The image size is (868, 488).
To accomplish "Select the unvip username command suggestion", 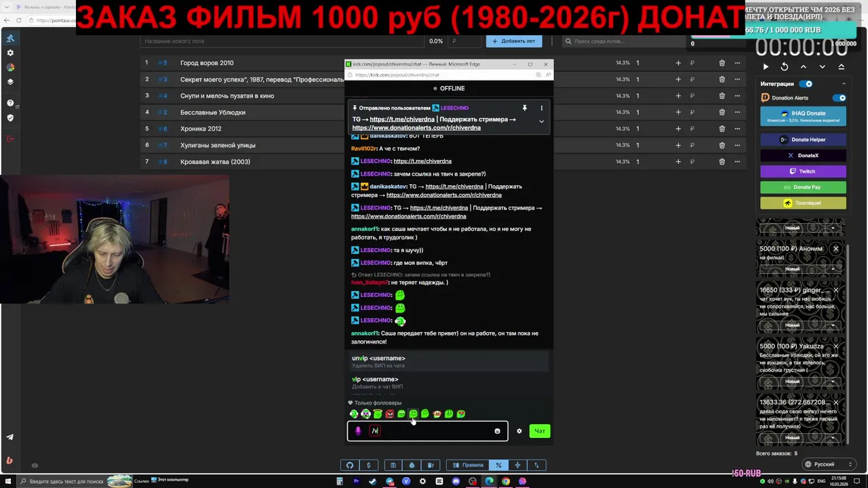I will pos(448,361).
